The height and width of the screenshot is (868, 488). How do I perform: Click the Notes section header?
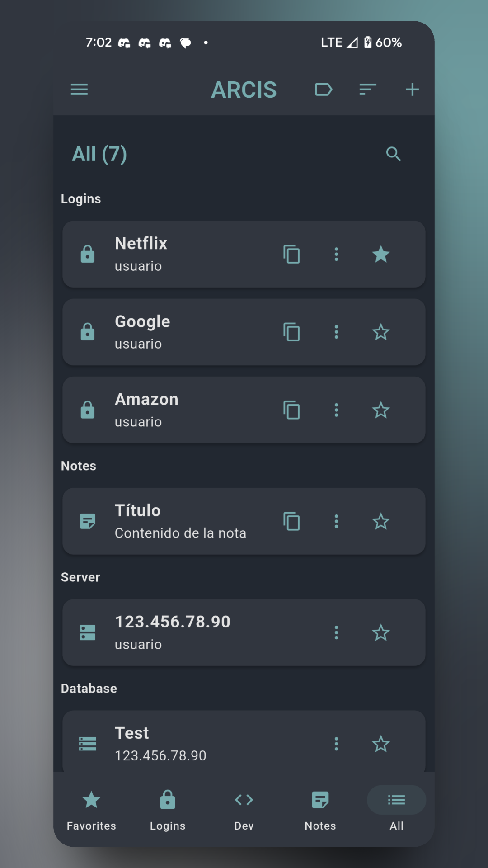click(x=79, y=466)
